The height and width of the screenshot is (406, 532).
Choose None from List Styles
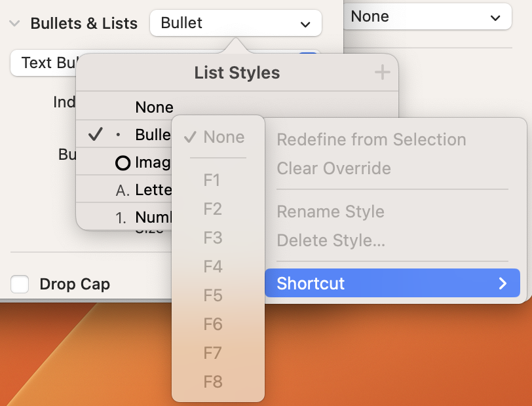pos(154,107)
